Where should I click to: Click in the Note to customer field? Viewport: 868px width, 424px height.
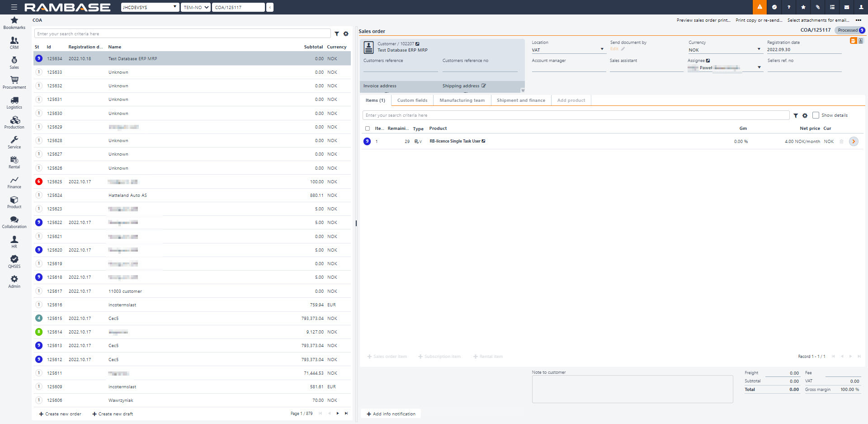pos(632,389)
